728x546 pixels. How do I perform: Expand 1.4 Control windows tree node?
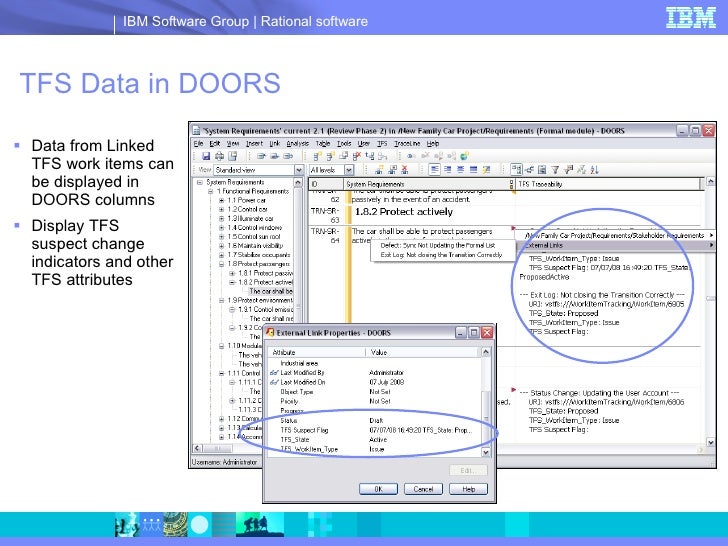click(x=221, y=228)
